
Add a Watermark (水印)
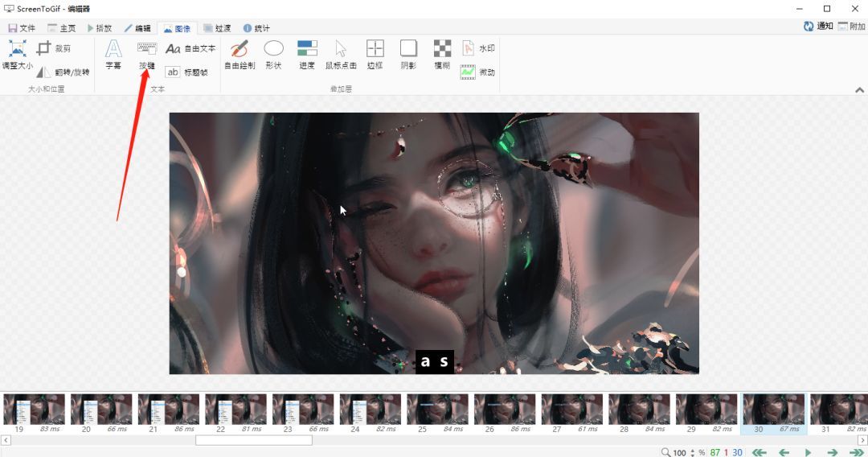(x=478, y=49)
